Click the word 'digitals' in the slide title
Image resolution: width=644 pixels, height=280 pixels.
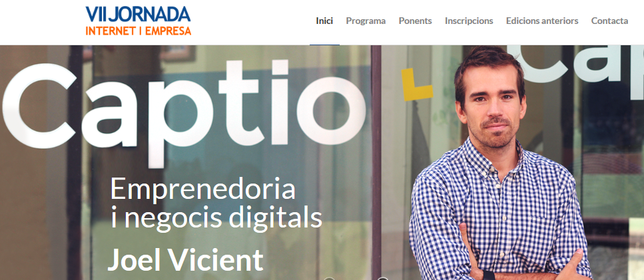tap(275, 218)
